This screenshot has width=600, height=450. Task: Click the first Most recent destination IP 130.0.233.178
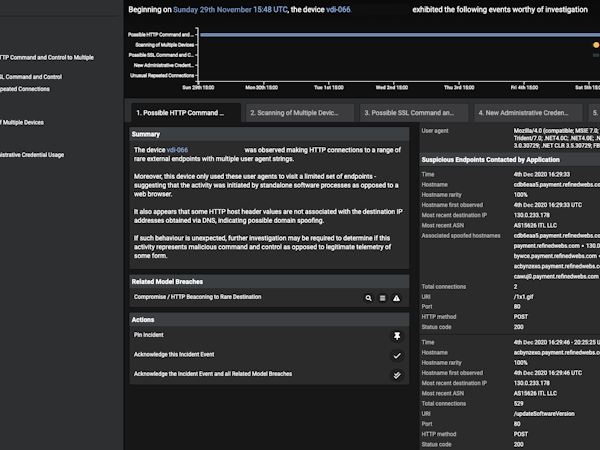point(532,215)
